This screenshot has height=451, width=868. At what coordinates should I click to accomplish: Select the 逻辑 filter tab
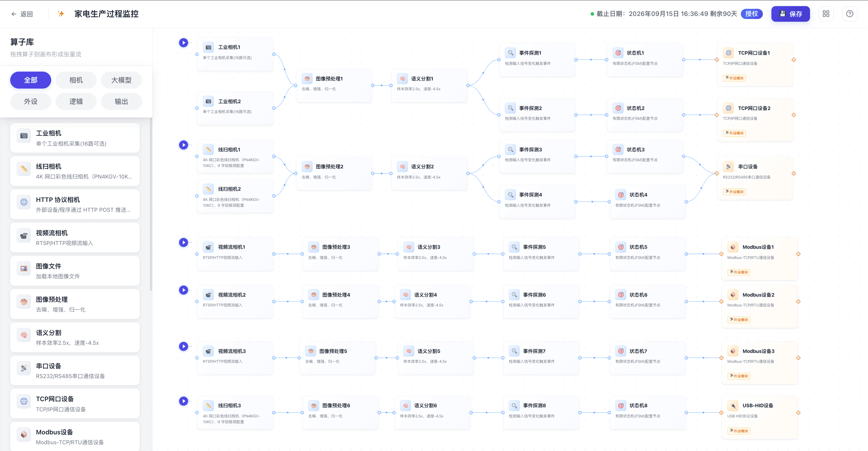click(x=76, y=101)
